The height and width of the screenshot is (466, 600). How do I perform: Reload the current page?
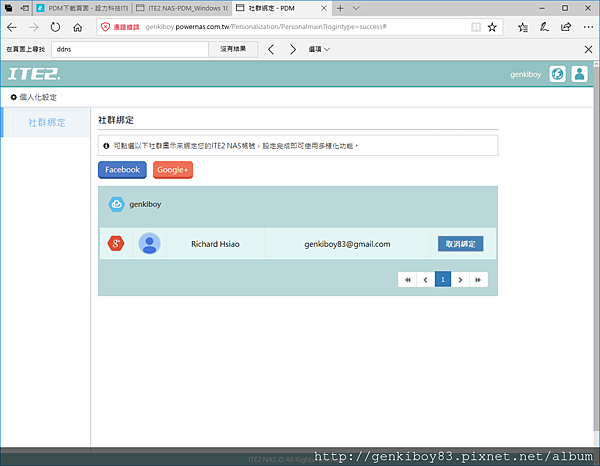55,27
